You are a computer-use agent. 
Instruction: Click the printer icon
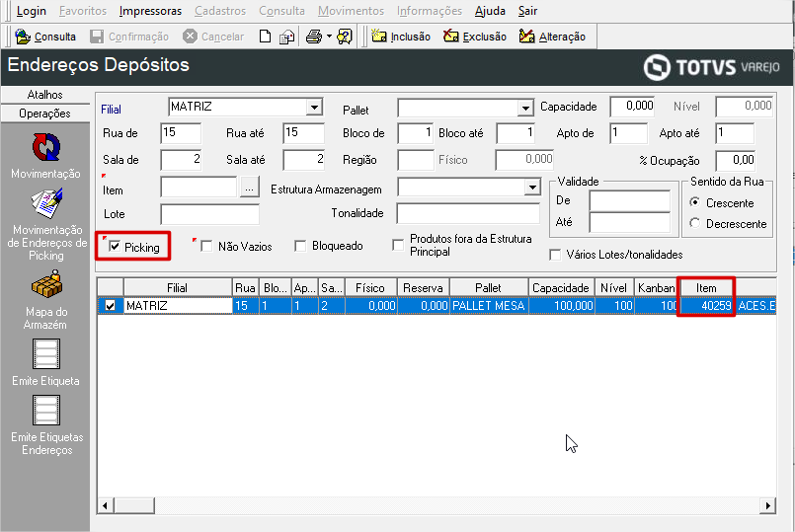pos(314,37)
